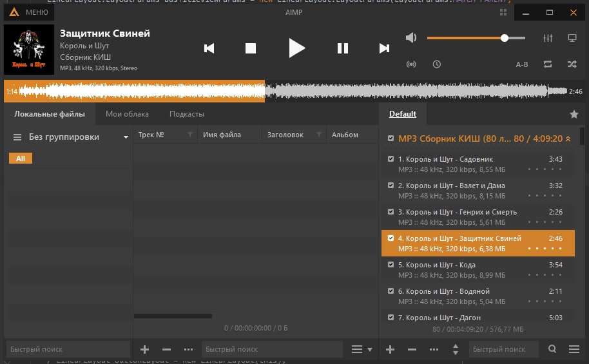The image size is (589, 364).
Task: Sort by the Имя файла column
Action: pos(229,135)
